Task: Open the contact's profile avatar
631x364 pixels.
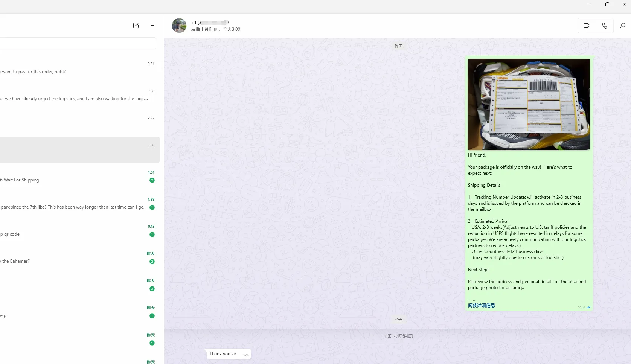Action: [179, 26]
